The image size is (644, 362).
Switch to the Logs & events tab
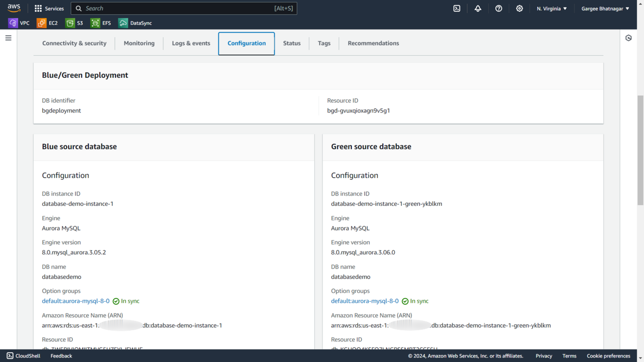coord(191,43)
